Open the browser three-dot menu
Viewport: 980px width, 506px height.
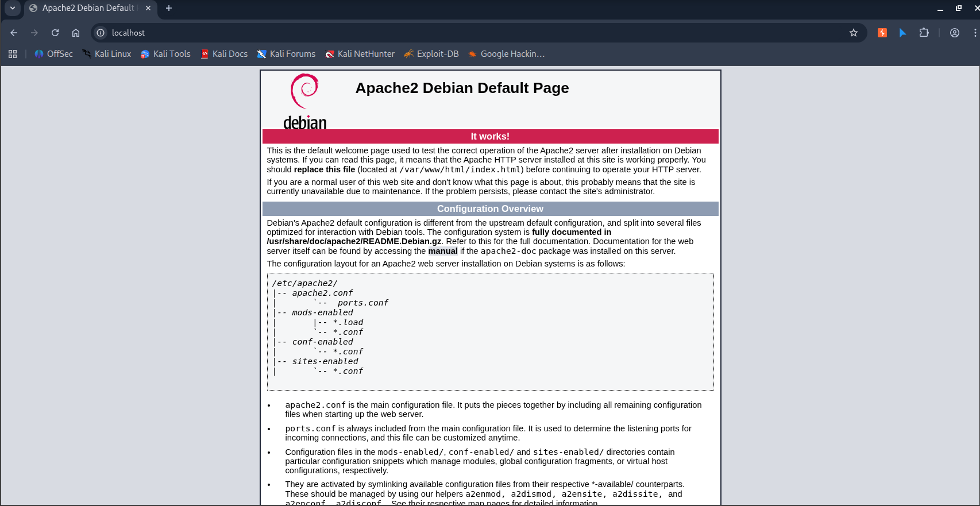[975, 33]
